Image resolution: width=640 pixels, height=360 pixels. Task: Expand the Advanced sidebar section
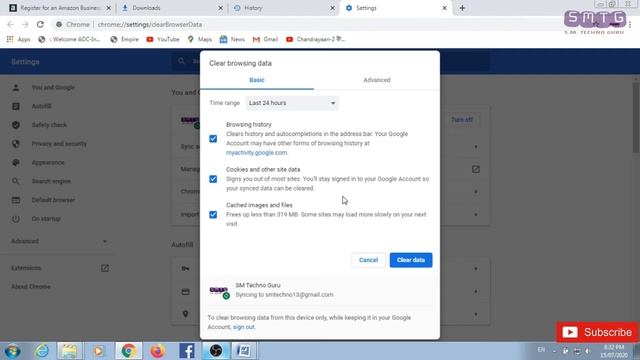tap(59, 241)
